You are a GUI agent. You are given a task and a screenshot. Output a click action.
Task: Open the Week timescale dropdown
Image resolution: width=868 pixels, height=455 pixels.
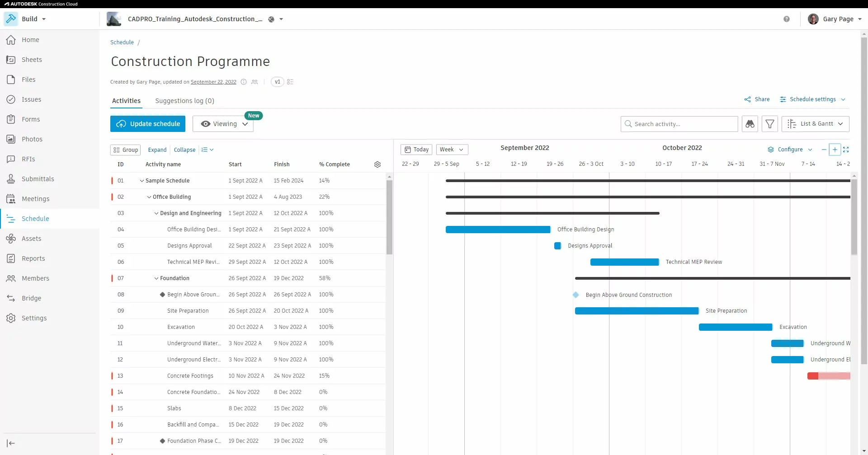[452, 150]
